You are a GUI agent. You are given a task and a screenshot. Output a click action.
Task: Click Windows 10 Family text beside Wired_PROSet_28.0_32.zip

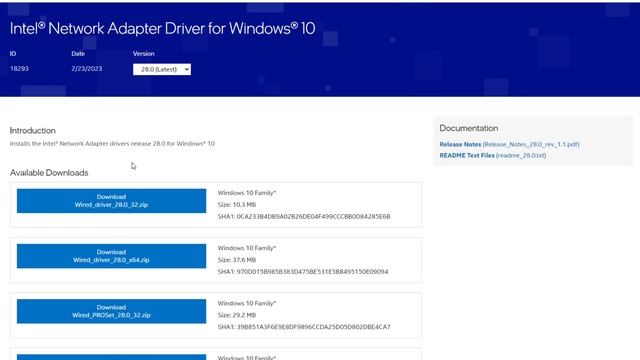click(x=247, y=303)
